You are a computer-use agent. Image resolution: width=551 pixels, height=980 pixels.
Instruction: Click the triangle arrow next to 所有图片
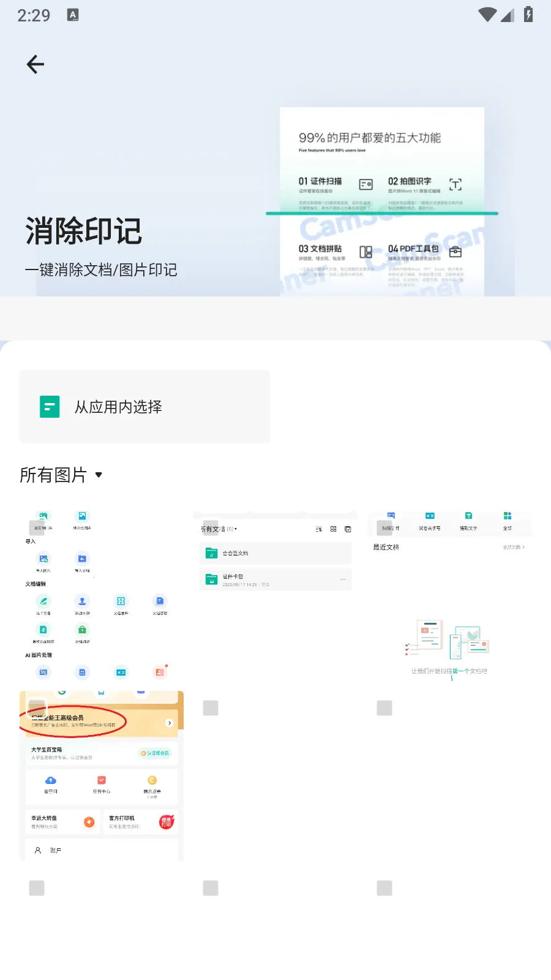click(99, 475)
